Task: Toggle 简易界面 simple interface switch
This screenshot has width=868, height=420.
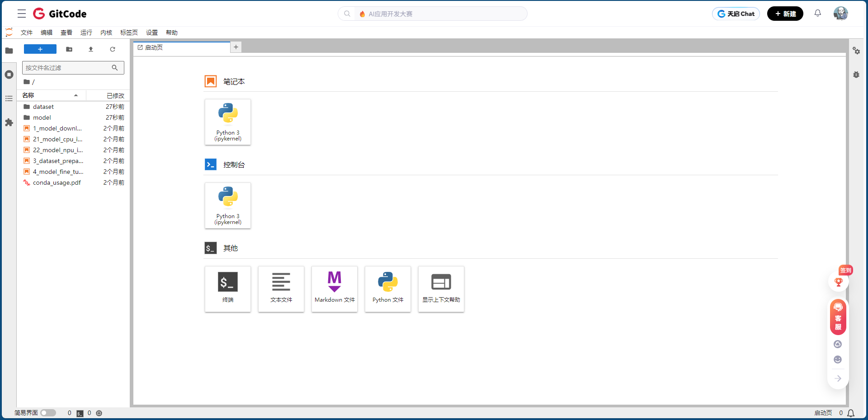Action: [x=47, y=413]
